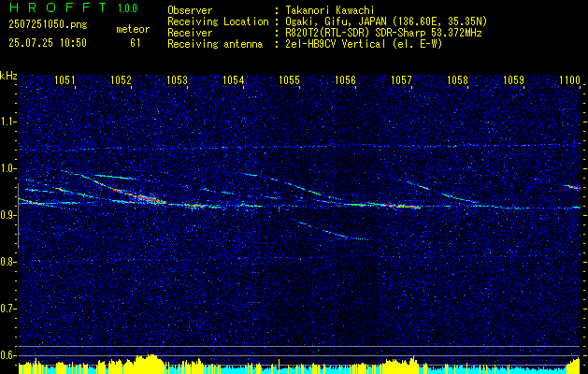Click the meteor count value 61

click(135, 43)
